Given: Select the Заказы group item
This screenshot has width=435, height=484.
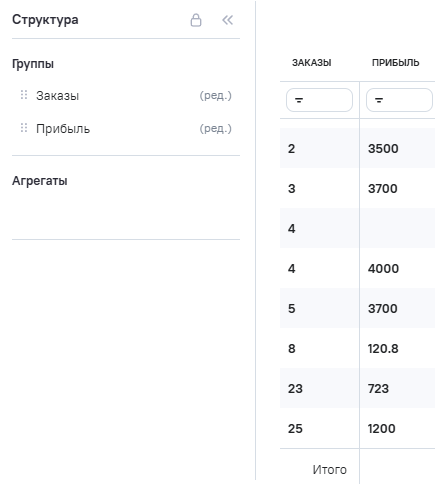Looking at the screenshot, I should coord(126,96).
